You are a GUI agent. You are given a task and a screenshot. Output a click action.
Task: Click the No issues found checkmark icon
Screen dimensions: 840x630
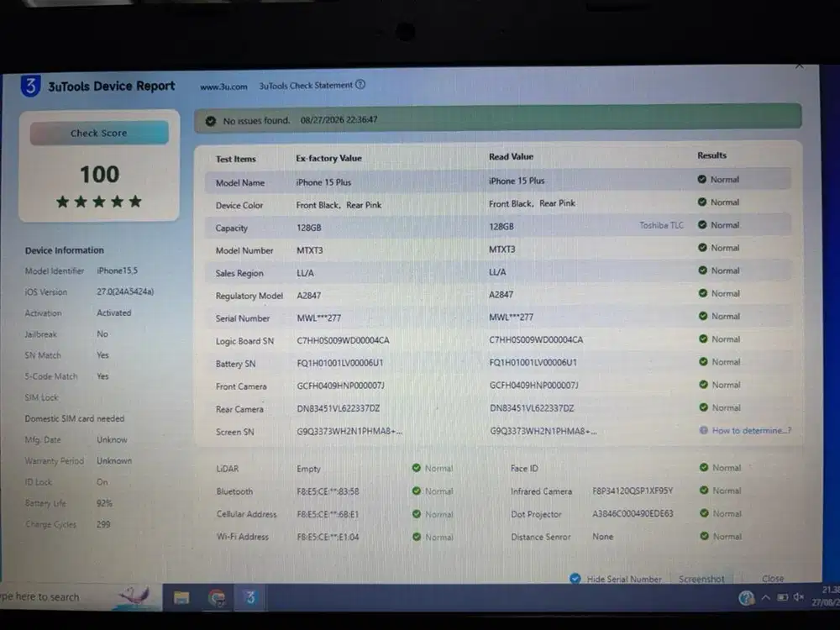click(x=211, y=121)
